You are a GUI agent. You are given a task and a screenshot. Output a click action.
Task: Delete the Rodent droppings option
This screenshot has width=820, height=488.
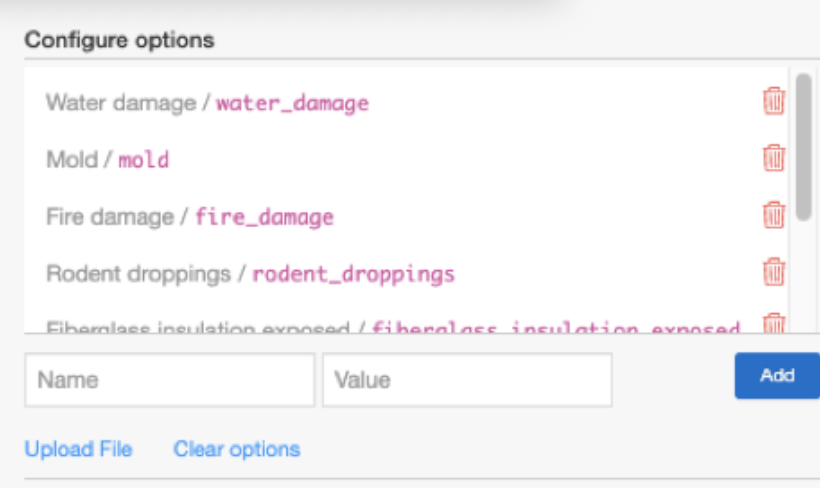pyautogui.click(x=773, y=272)
